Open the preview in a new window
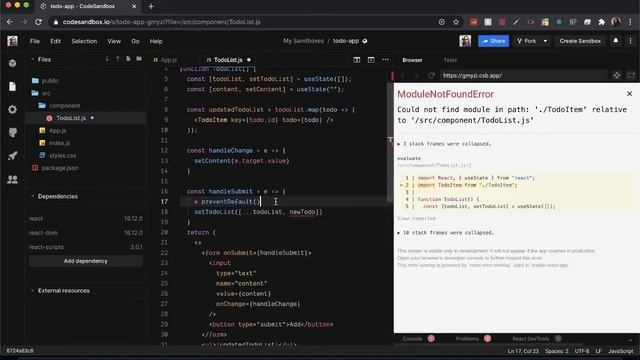This screenshot has width=640, height=360. tap(631, 76)
